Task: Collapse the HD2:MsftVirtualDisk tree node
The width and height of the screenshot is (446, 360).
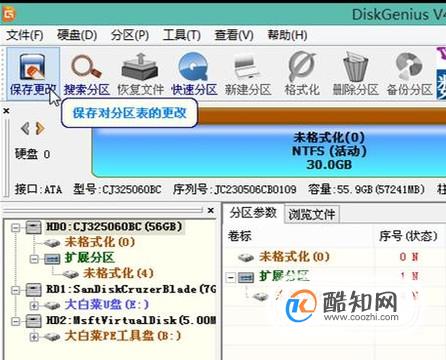Action: [15, 321]
